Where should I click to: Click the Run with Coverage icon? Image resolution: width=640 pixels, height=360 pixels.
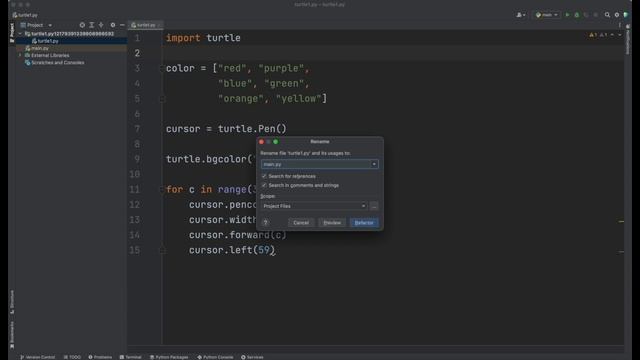[586, 15]
